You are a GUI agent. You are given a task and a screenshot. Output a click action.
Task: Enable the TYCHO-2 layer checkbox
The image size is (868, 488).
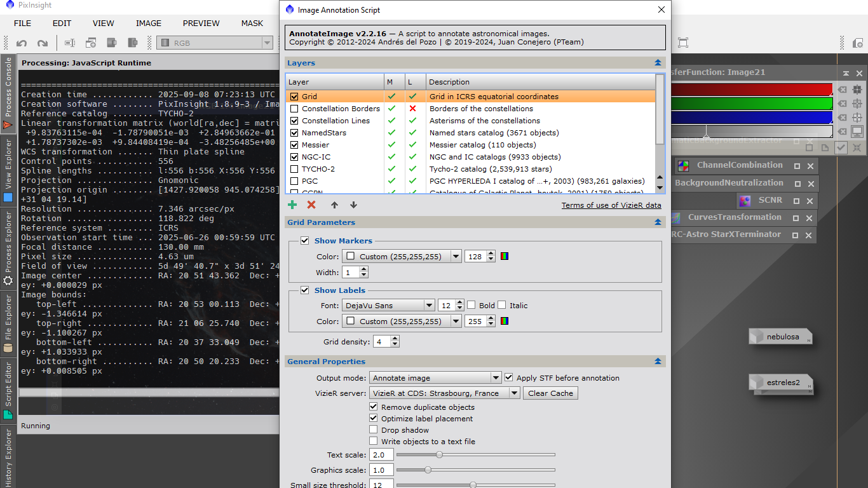pos(294,169)
